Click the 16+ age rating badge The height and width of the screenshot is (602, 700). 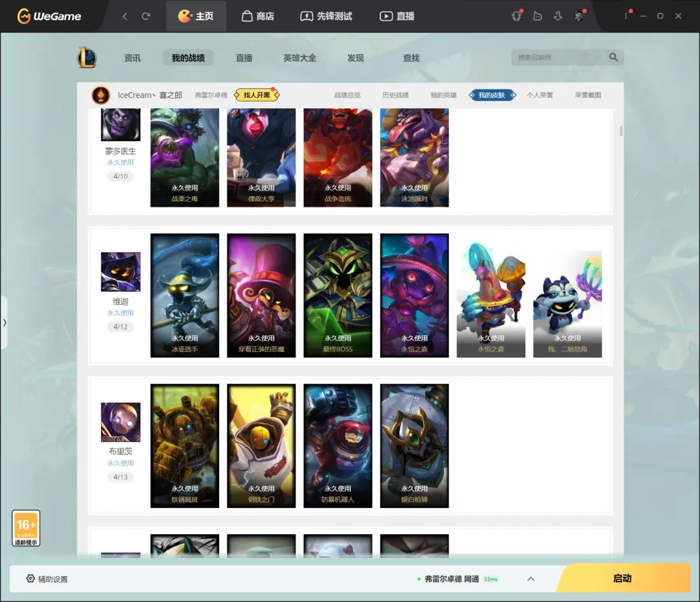pyautogui.click(x=26, y=528)
